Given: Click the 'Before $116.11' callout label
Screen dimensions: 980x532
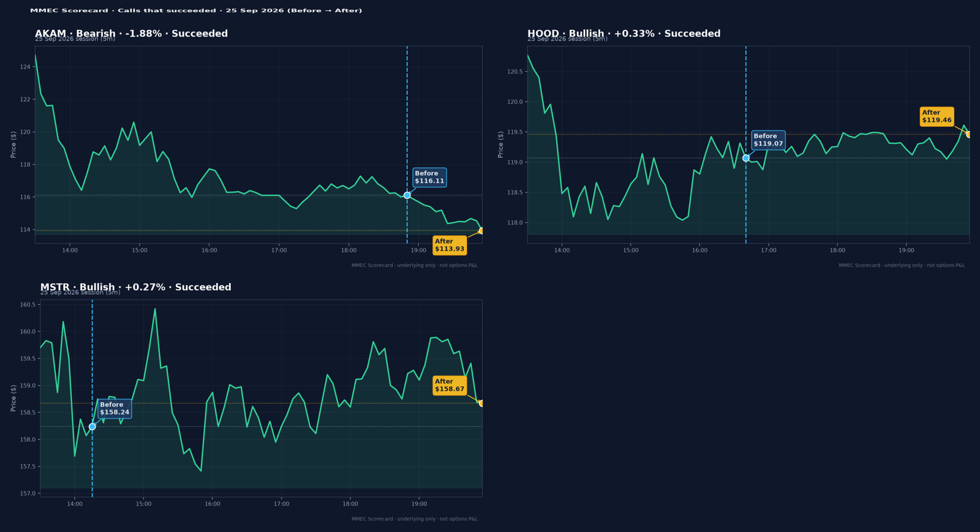Looking at the screenshot, I should pyautogui.click(x=429, y=178).
